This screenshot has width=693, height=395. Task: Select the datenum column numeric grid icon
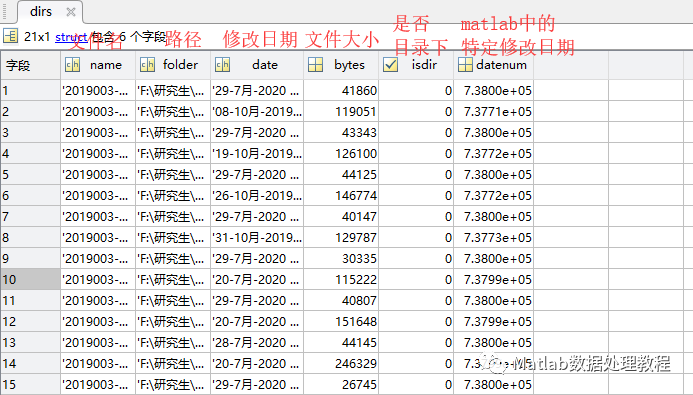pyautogui.click(x=465, y=65)
